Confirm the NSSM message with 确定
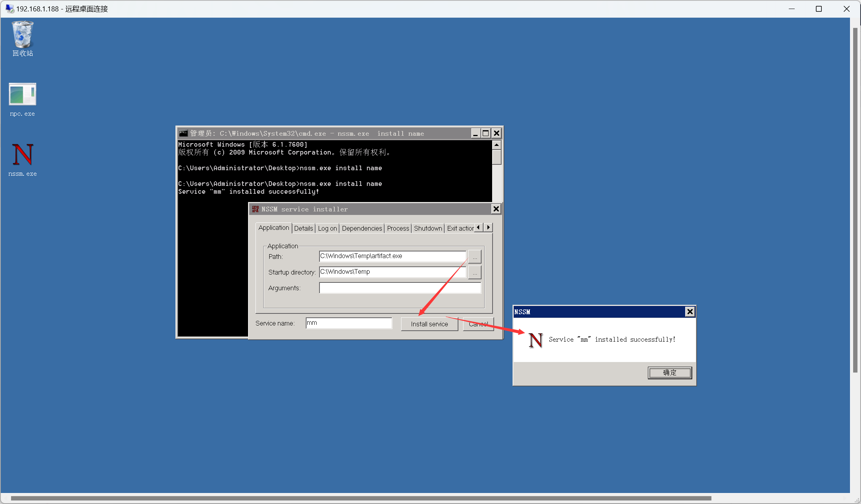 (670, 373)
